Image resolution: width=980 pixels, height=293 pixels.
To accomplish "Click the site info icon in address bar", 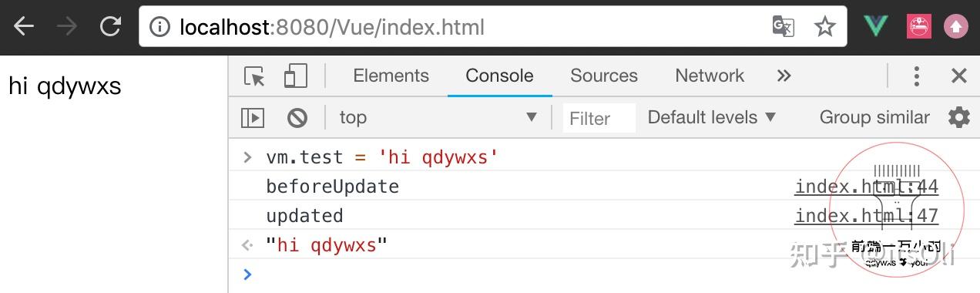I will pos(159,28).
